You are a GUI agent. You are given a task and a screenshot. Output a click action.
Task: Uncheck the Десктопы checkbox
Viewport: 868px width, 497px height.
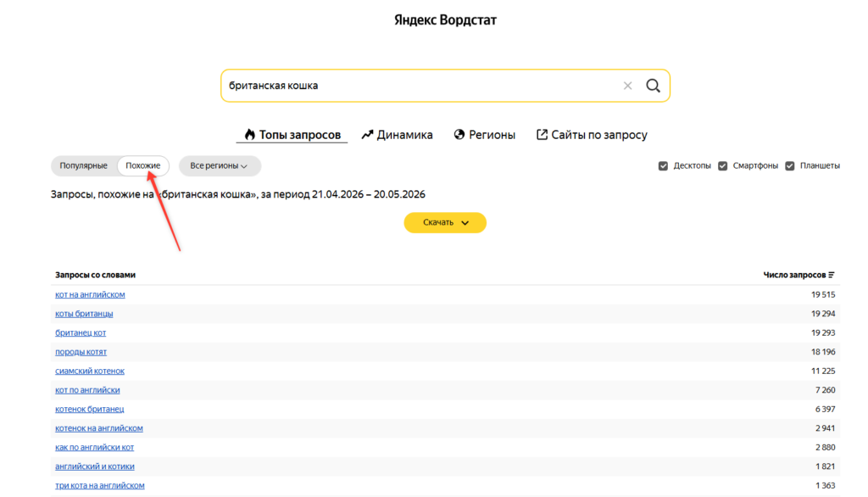(663, 165)
